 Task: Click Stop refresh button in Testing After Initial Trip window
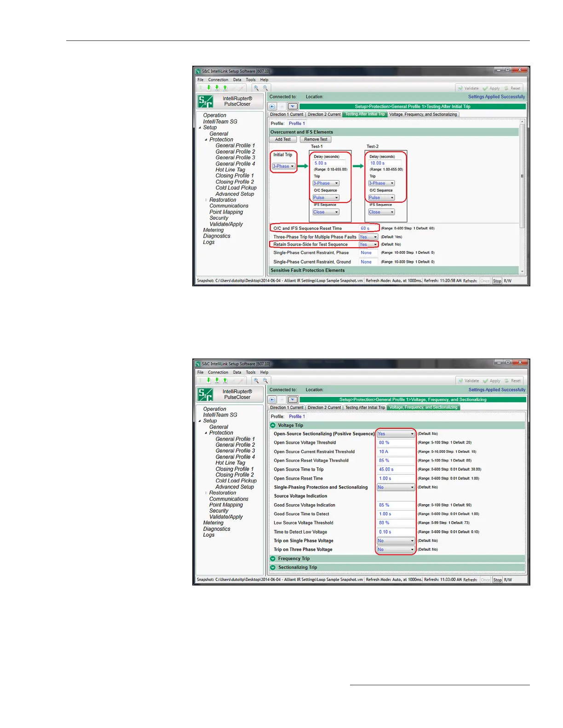[497, 281]
